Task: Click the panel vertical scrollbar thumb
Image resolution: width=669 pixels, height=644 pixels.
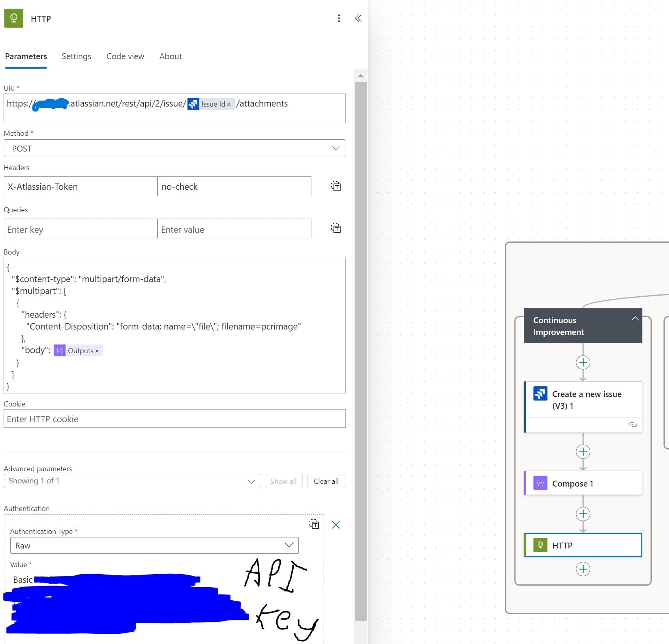Action: (x=360, y=351)
